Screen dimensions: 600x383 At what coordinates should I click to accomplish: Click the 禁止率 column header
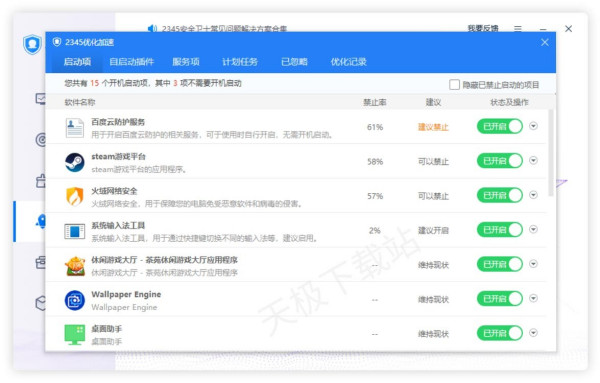(375, 102)
